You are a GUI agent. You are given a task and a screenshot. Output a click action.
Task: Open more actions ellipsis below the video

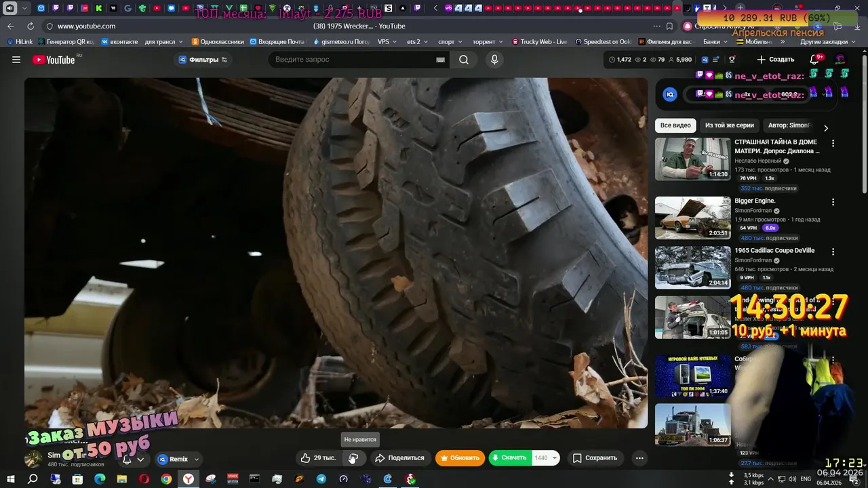(639, 458)
